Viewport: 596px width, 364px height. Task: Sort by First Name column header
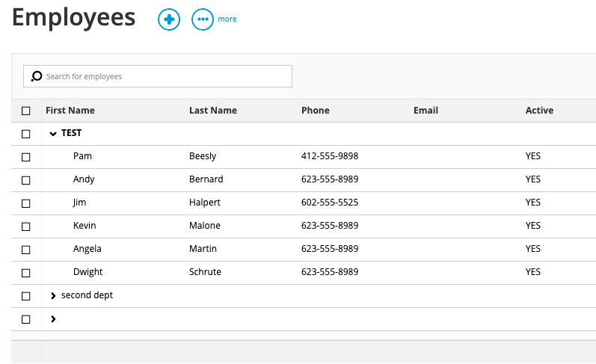coord(70,110)
